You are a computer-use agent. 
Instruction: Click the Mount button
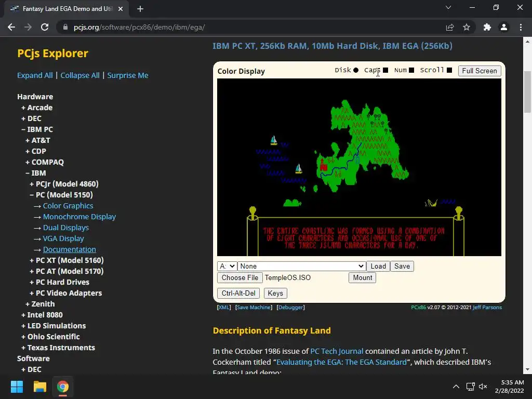click(362, 277)
